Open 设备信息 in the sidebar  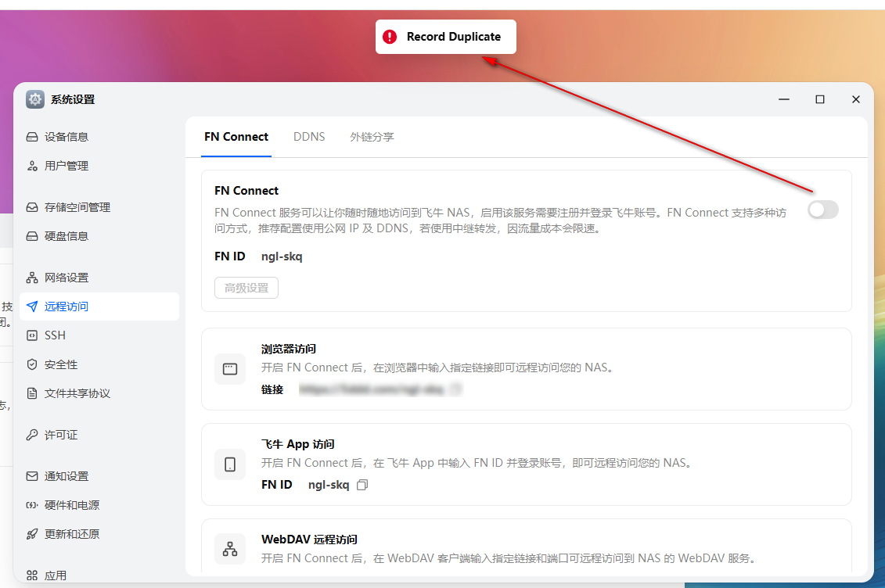[x=99, y=137]
